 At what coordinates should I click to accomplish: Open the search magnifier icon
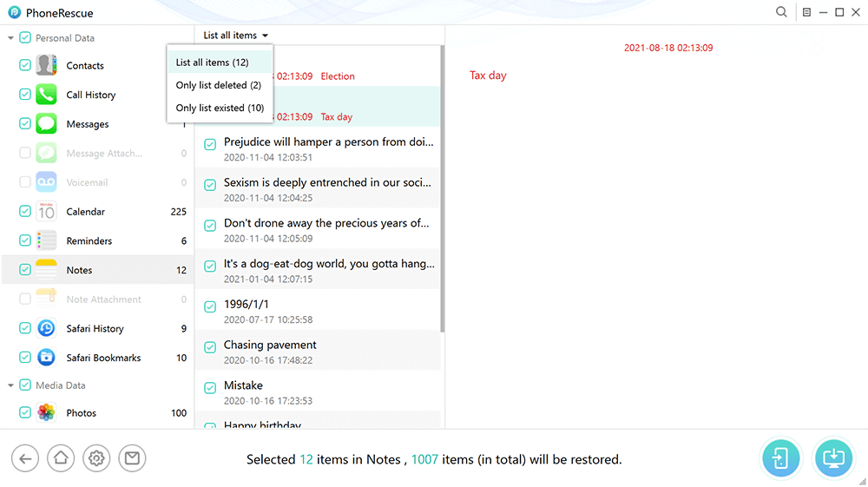click(x=781, y=12)
